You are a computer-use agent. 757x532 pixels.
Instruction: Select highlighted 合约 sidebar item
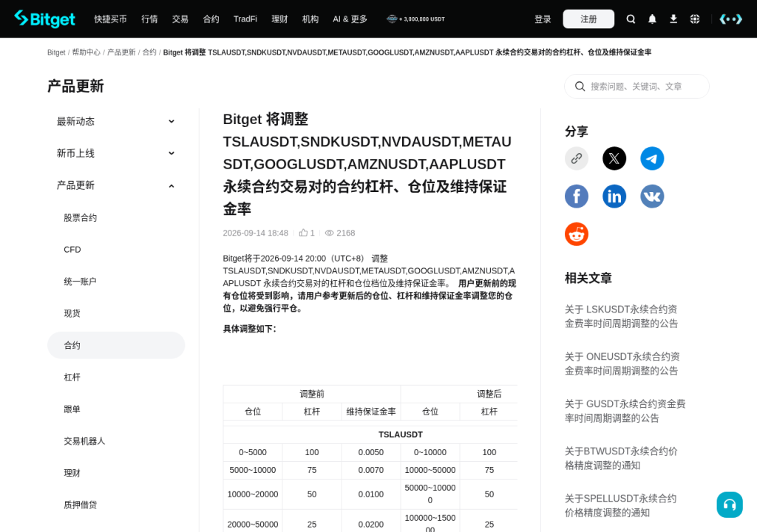tap(116, 345)
